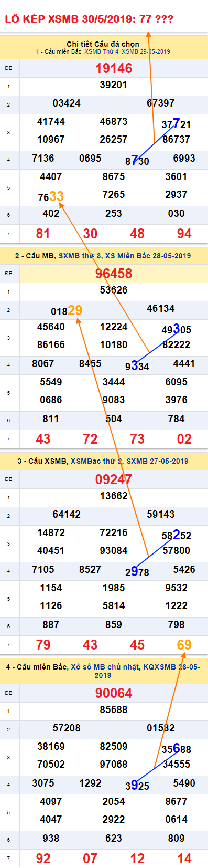Viewport: 208px width, 868px height.
Task: Click the number 82509
Action: point(114,746)
